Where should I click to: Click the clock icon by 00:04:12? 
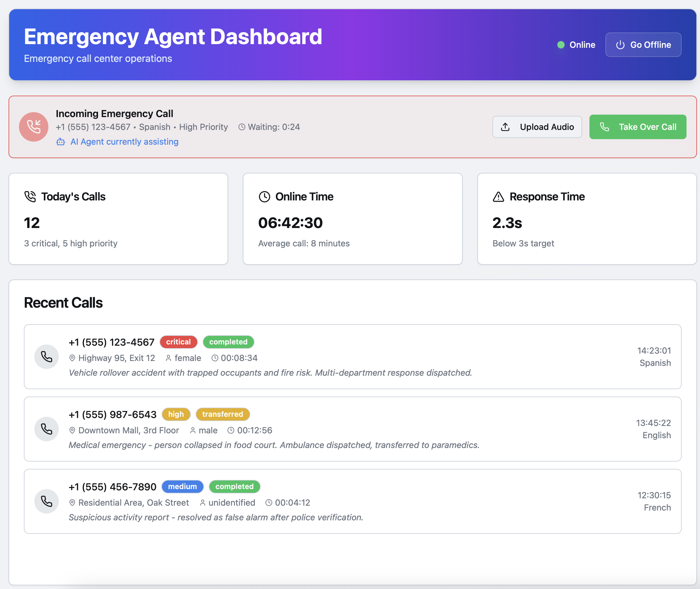(x=269, y=503)
